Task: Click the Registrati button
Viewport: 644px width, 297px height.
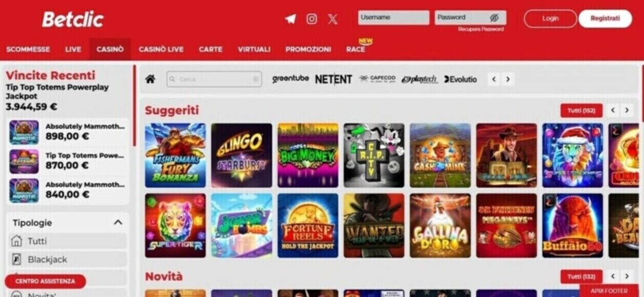Action: 605,18
